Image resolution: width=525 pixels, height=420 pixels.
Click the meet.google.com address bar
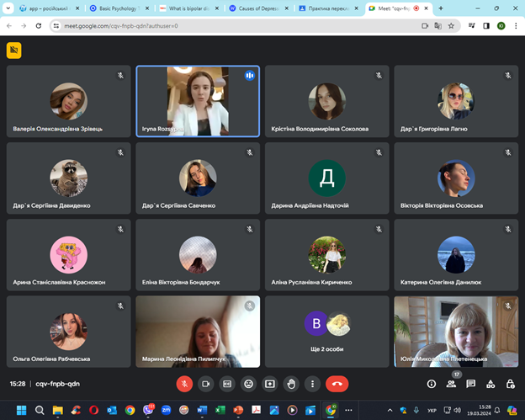pyautogui.click(x=210, y=26)
